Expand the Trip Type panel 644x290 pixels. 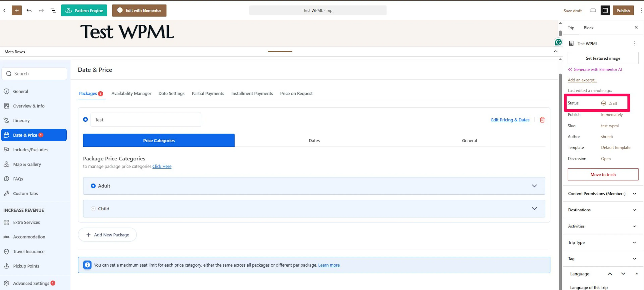tap(603, 242)
